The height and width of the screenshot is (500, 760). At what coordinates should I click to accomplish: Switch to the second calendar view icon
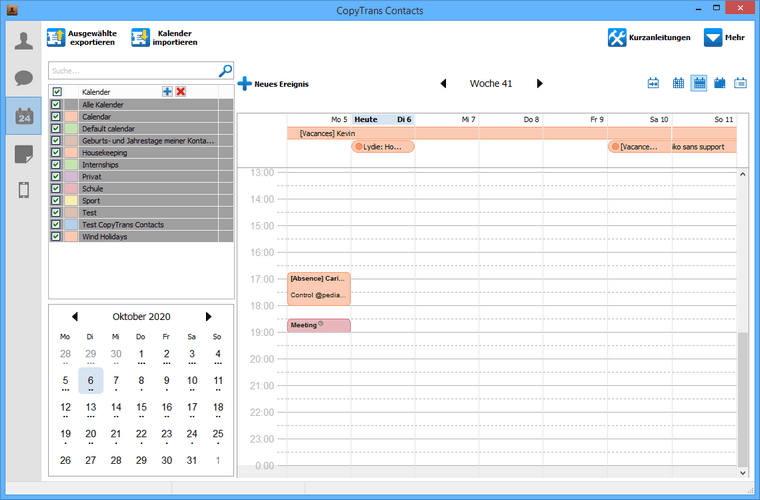pos(678,83)
